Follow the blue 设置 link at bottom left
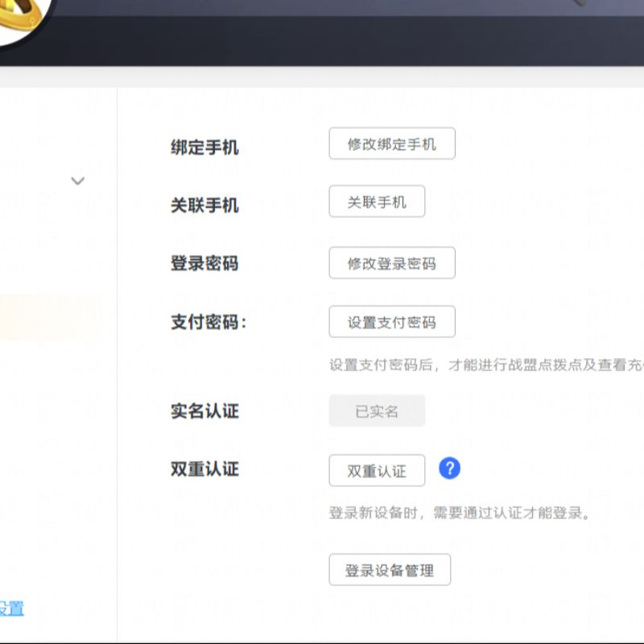This screenshot has width=644, height=644. pos(11,609)
